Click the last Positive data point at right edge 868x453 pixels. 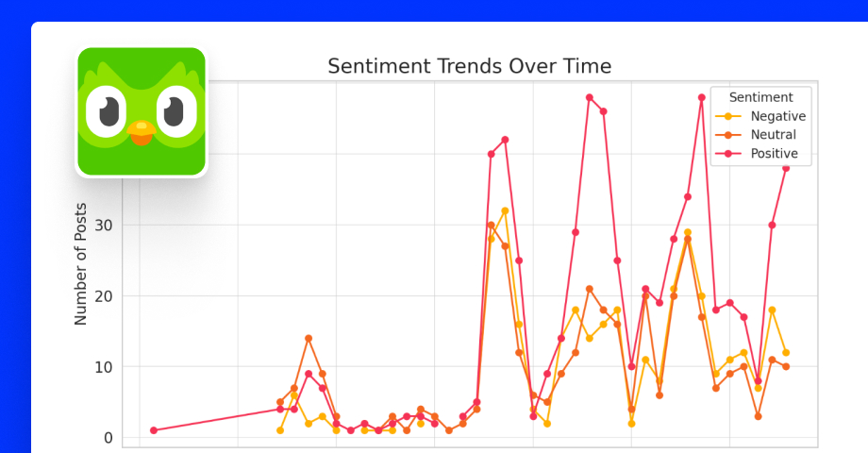786,168
